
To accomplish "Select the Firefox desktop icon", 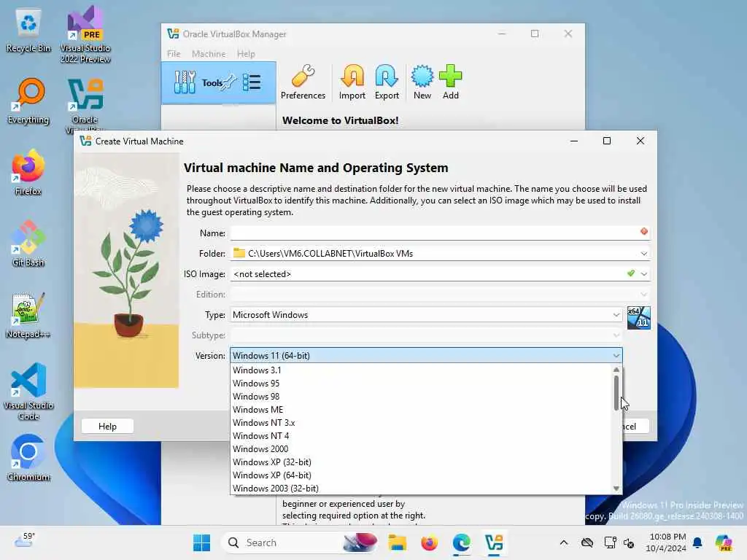I will click(28, 173).
